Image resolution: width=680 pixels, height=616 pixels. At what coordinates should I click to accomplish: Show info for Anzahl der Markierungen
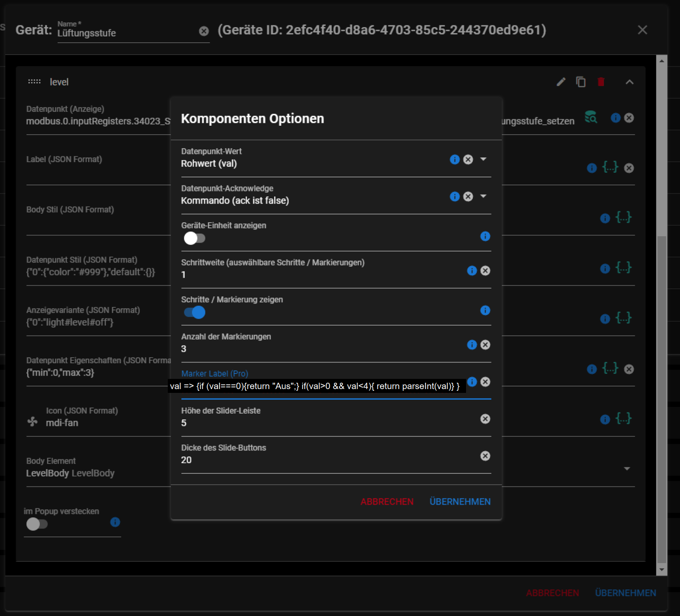pyautogui.click(x=472, y=345)
